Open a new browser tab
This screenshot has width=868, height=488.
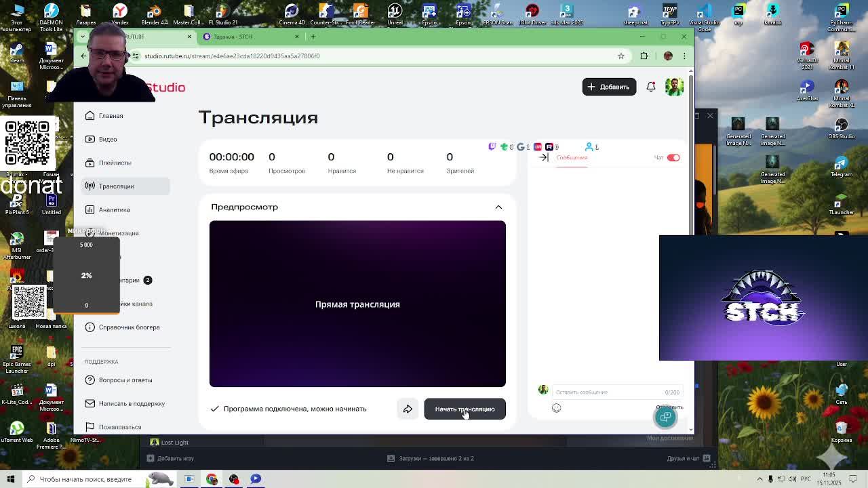(313, 37)
